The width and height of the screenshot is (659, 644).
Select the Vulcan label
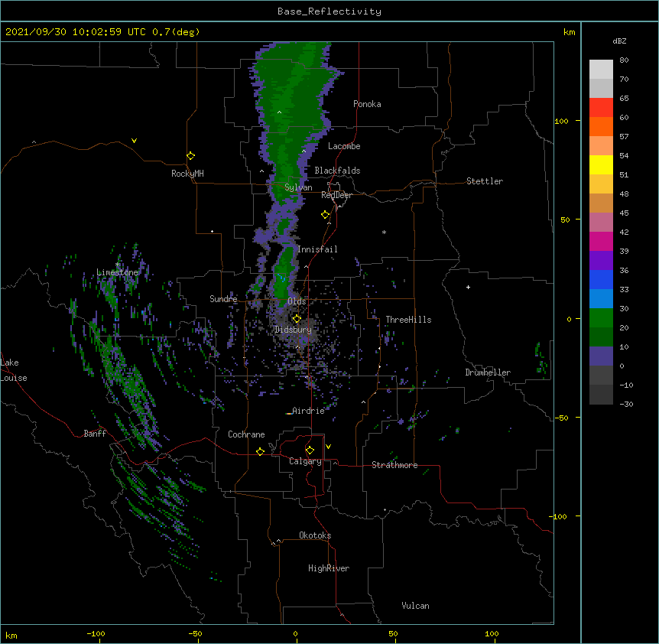[x=415, y=606]
